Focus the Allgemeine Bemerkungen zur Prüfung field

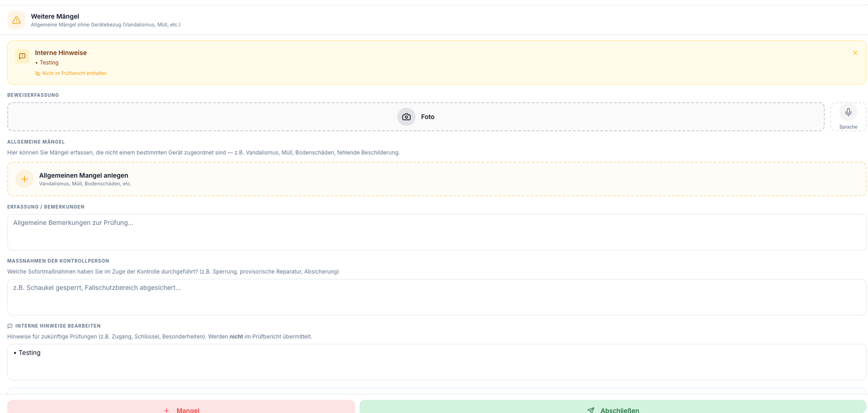(436, 232)
